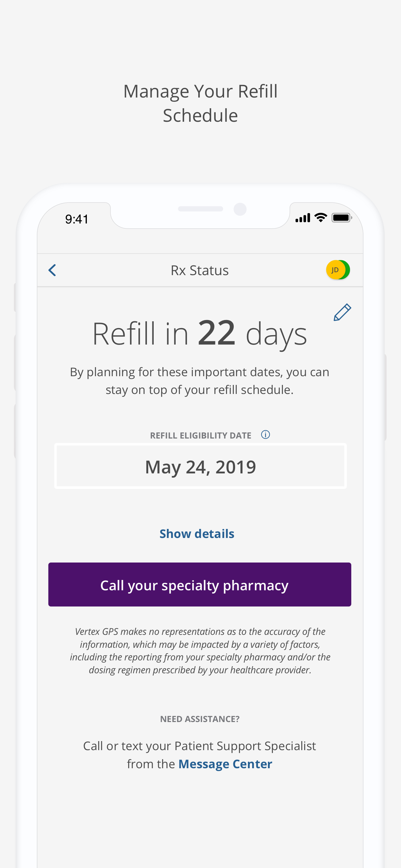Tap the NEED ASSISTANCE? heading
This screenshot has width=401, height=868.
(200, 719)
